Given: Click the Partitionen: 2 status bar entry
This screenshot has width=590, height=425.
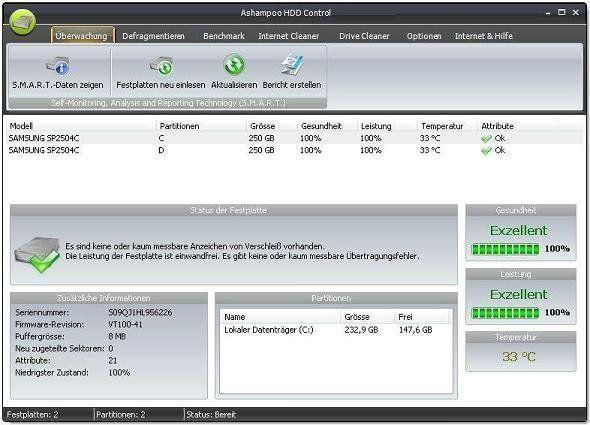Looking at the screenshot, I should point(121,415).
